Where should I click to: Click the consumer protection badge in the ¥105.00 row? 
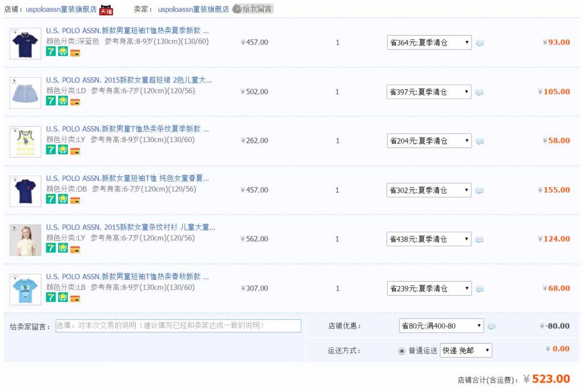pos(63,101)
